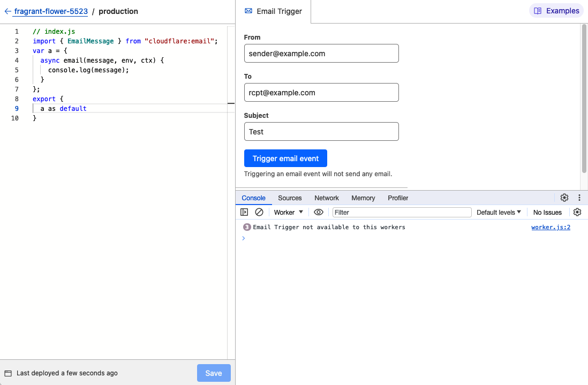Click the 'production' environment label
Screen dimensions: 588x385
(x=118, y=11)
